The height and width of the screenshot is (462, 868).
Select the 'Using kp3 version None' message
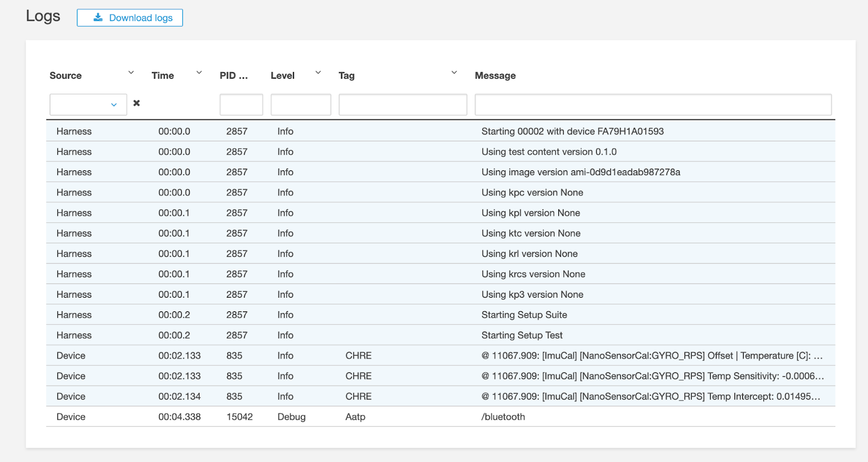click(533, 294)
